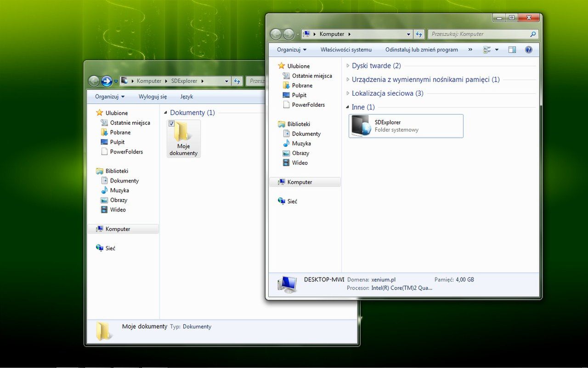Click search magnifier in Przeszukaj: Komputer box

tap(533, 34)
